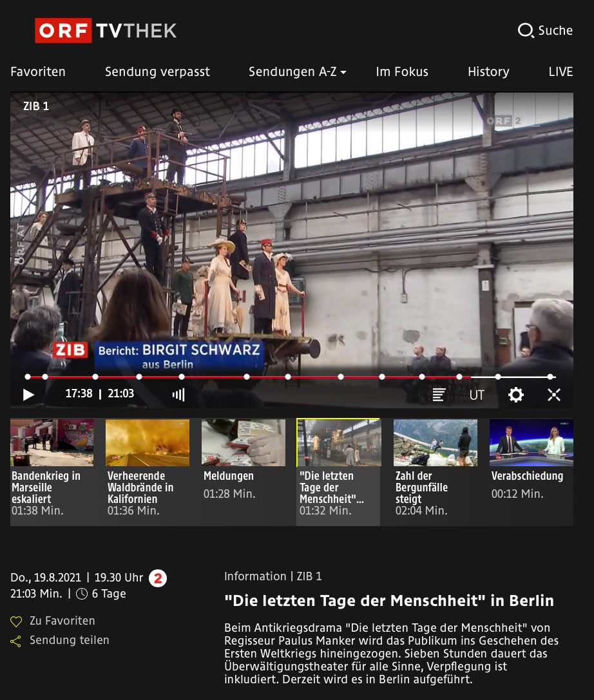594x700 pixels.
Task: Enter fullscreen with the expand arrows icon
Action: pyautogui.click(x=554, y=395)
